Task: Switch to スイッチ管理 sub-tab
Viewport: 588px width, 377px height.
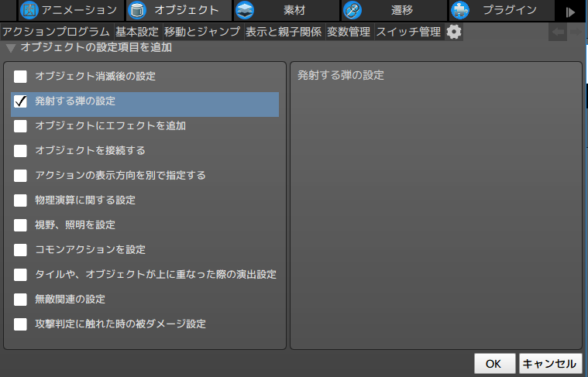Action: click(409, 32)
